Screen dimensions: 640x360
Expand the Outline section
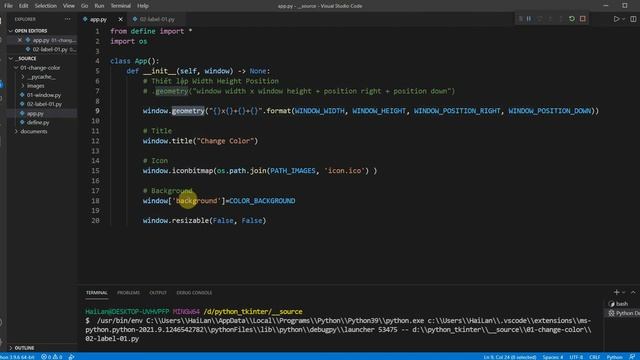click(24, 348)
